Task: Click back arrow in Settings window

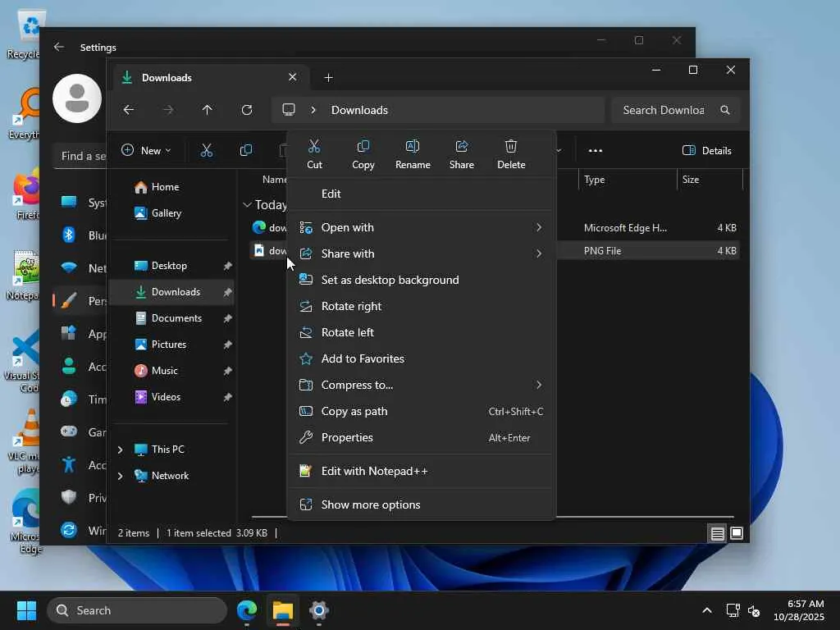Action: click(x=59, y=47)
